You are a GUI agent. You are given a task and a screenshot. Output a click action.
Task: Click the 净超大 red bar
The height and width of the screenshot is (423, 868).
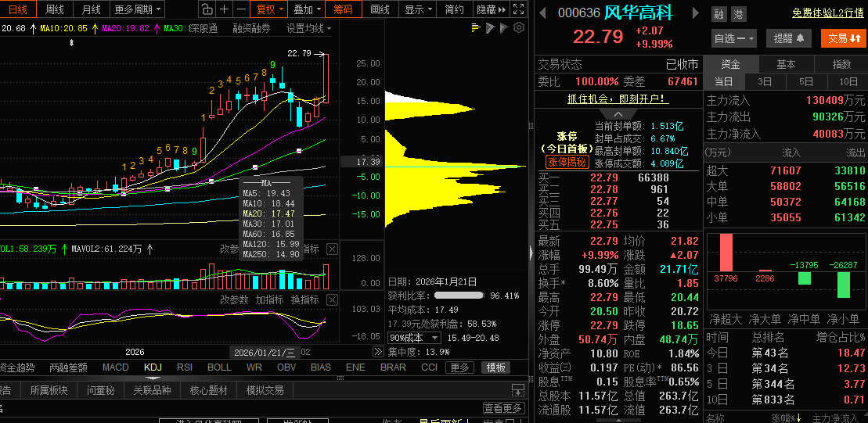click(726, 253)
